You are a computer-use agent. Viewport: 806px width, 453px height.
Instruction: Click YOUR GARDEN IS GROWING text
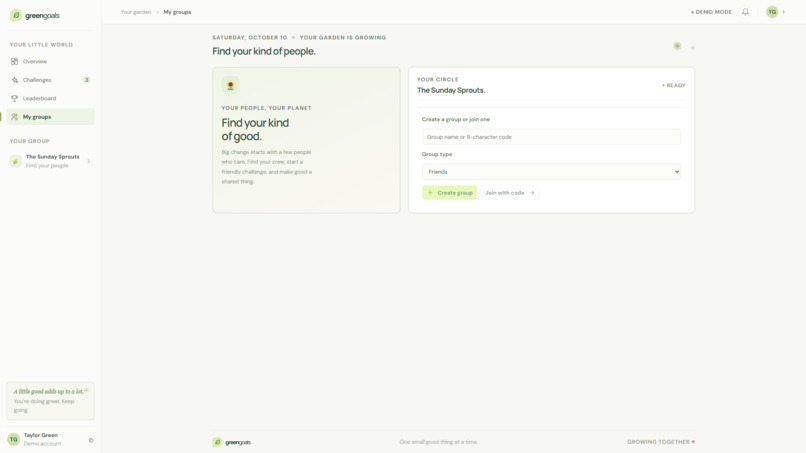click(x=343, y=38)
